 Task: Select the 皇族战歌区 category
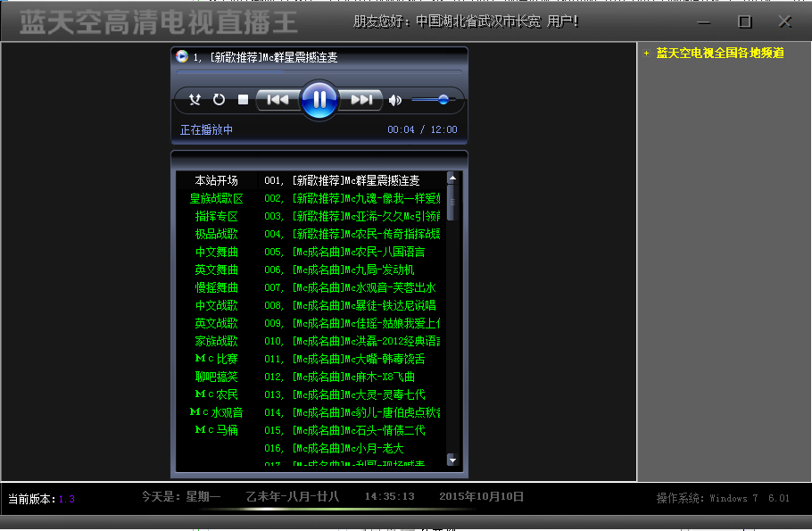point(217,198)
